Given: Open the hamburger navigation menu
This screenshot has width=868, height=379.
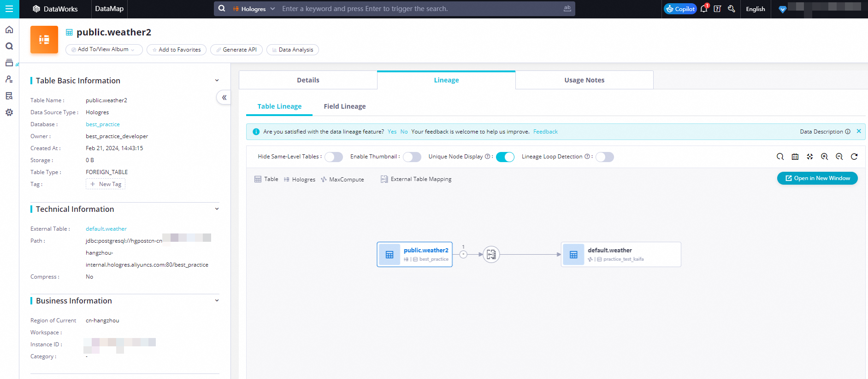Looking at the screenshot, I should coord(9,9).
